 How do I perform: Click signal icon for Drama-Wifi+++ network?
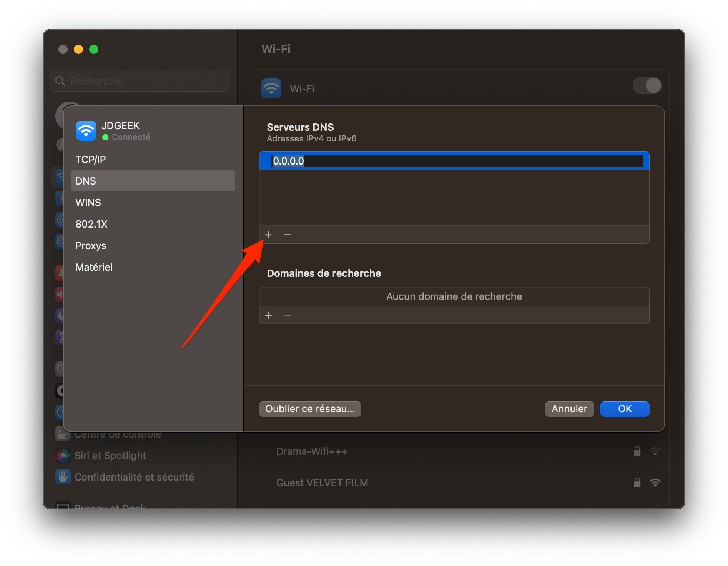(x=655, y=451)
